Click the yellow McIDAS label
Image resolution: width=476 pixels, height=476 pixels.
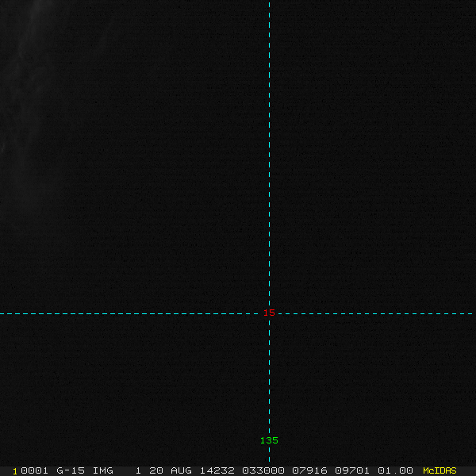click(x=440, y=470)
